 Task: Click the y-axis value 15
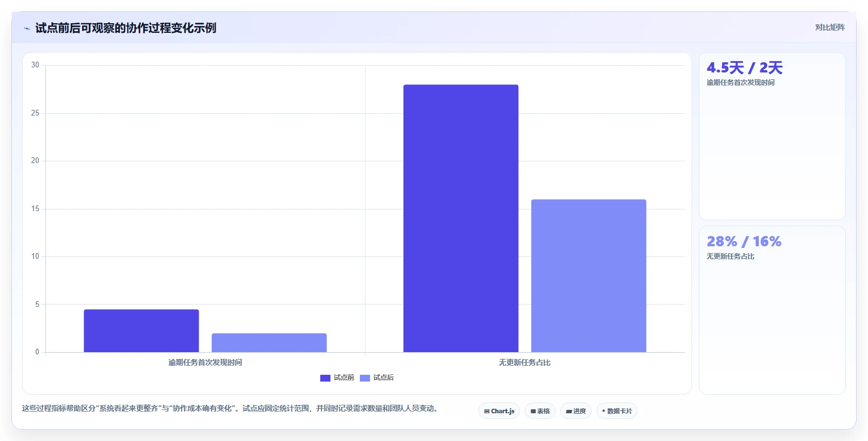point(35,209)
